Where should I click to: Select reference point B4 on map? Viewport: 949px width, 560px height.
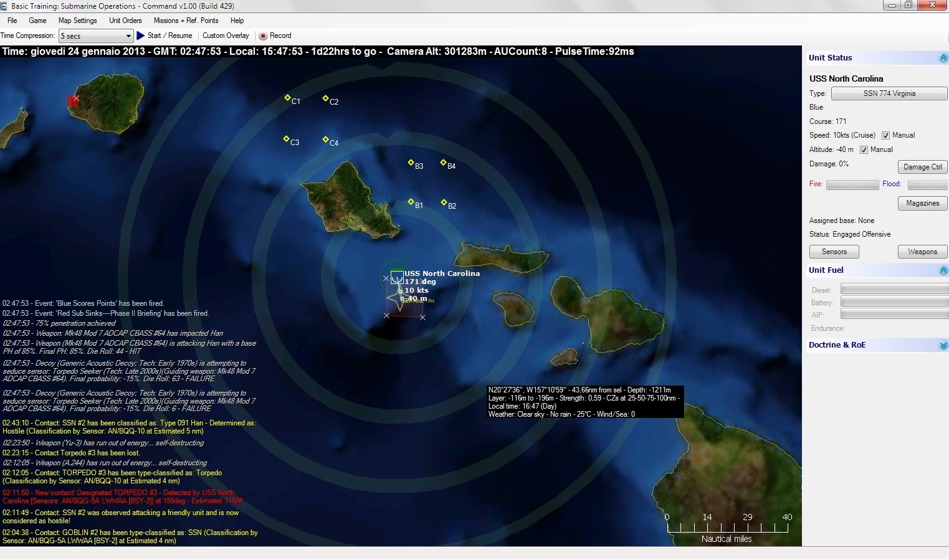[443, 163]
